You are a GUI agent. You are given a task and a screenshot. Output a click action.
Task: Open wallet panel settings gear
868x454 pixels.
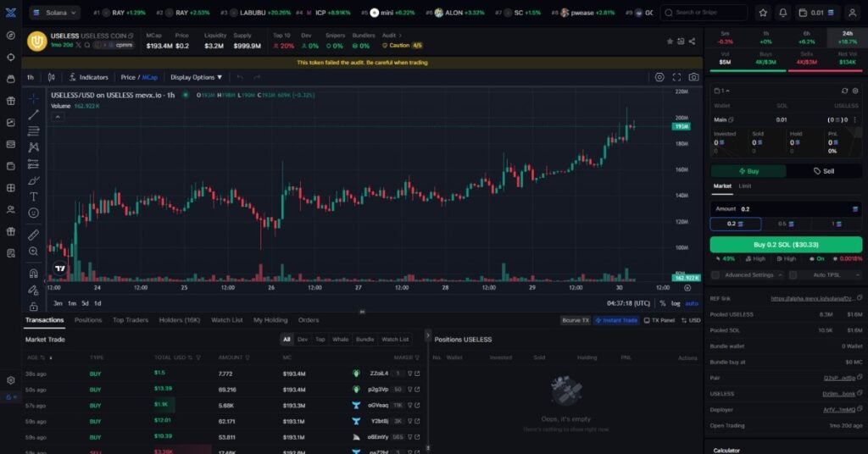[x=855, y=91]
